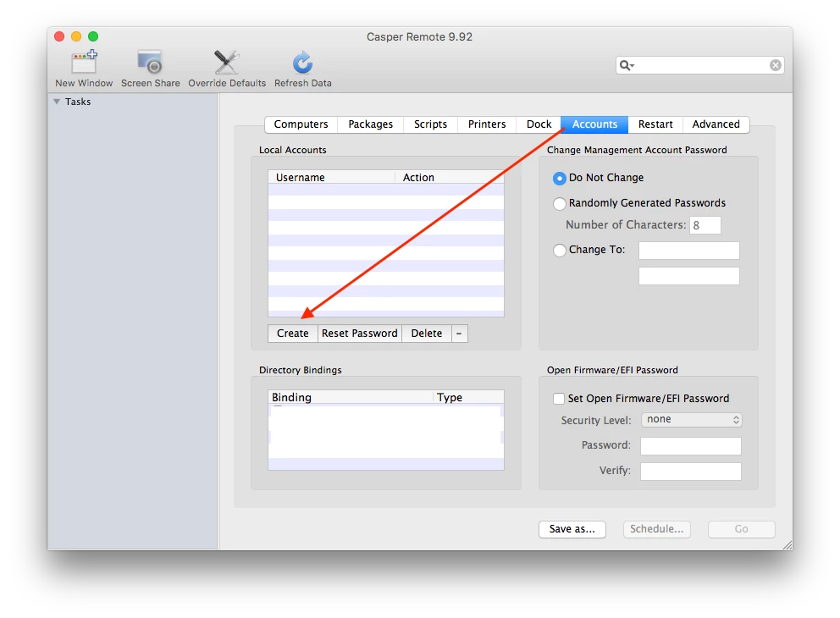Select Do Not Change radio option
This screenshot has width=840, height=618.
pyautogui.click(x=559, y=179)
